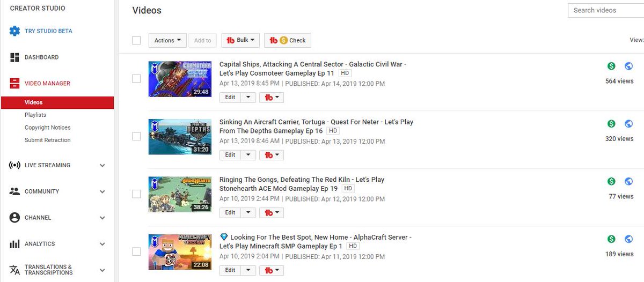Open the Videos item in Video Manager

pos(57,102)
